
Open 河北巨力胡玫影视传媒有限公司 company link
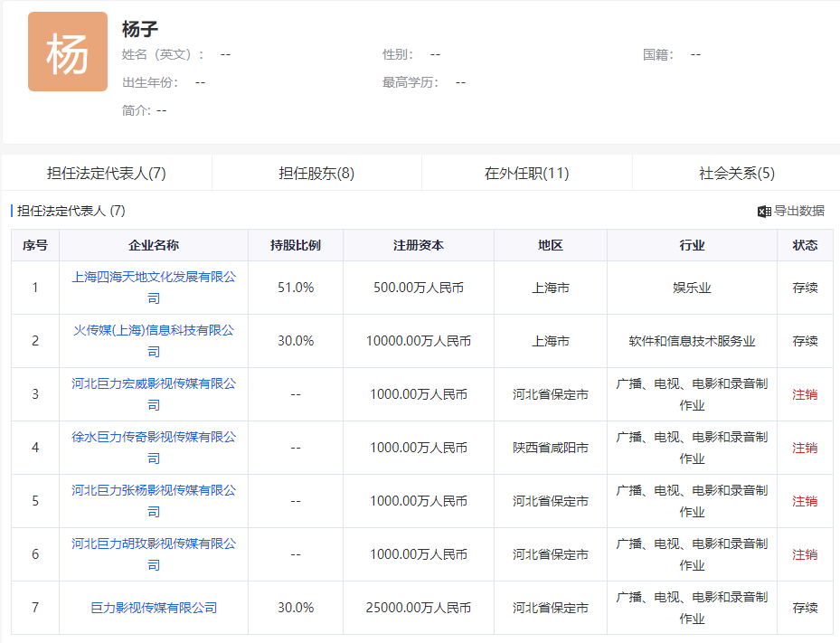156,553
